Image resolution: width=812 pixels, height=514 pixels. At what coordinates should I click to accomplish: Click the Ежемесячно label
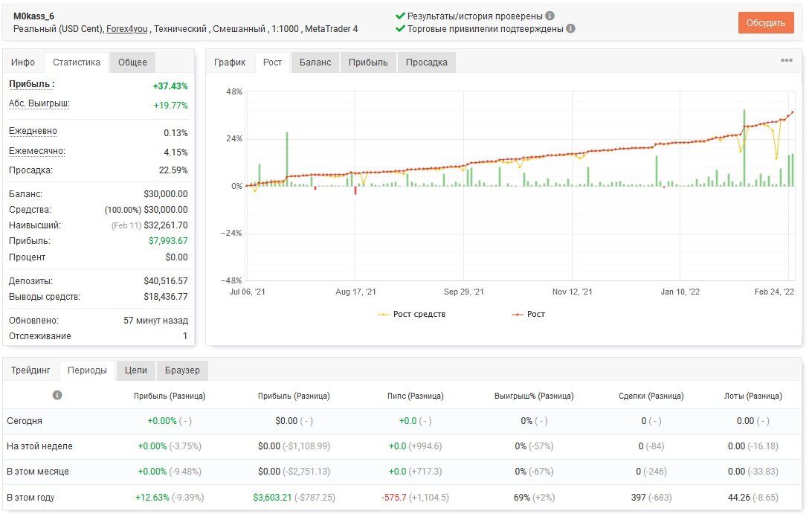tap(37, 151)
